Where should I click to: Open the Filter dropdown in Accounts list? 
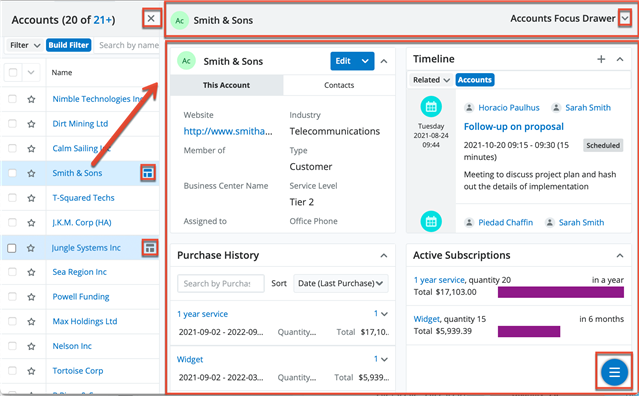[x=25, y=45]
